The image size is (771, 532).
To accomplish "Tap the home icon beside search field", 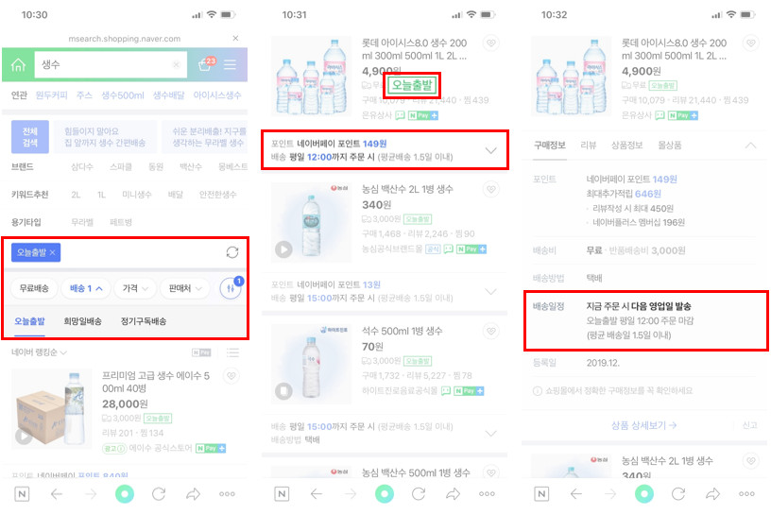I will (18, 64).
